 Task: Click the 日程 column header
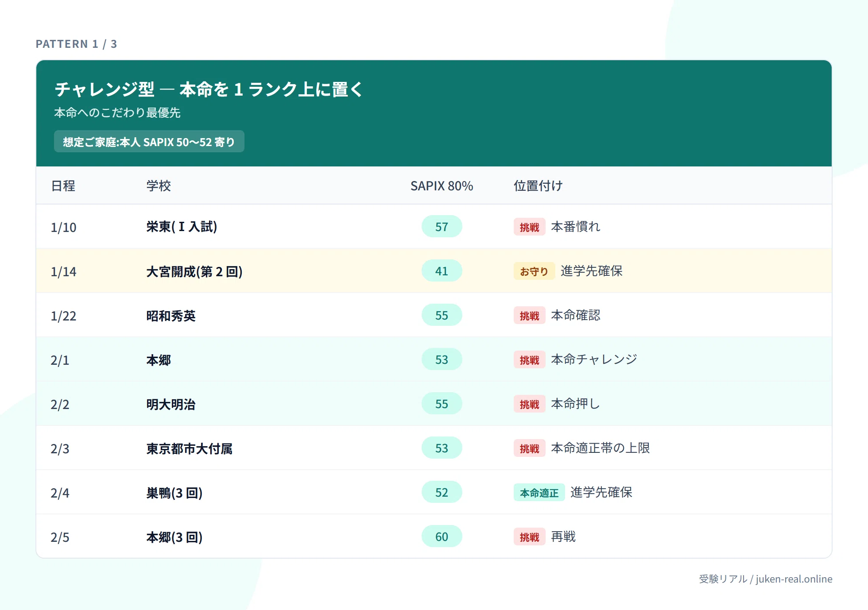63,186
